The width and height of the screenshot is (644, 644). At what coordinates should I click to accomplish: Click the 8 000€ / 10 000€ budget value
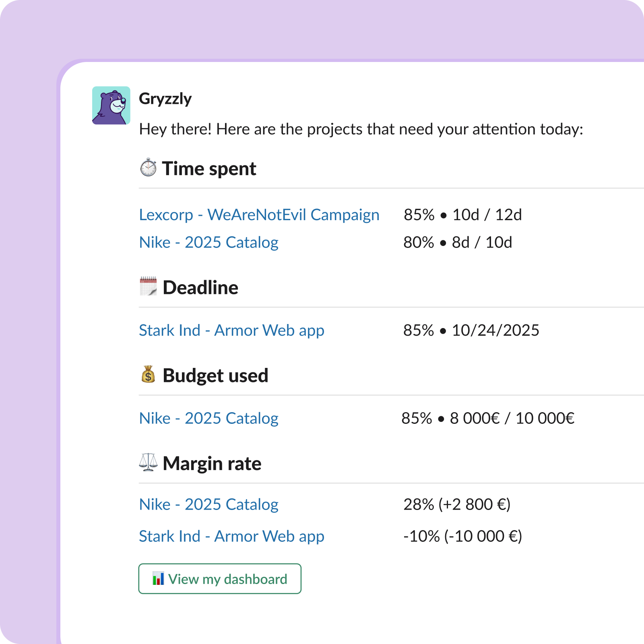point(512,418)
